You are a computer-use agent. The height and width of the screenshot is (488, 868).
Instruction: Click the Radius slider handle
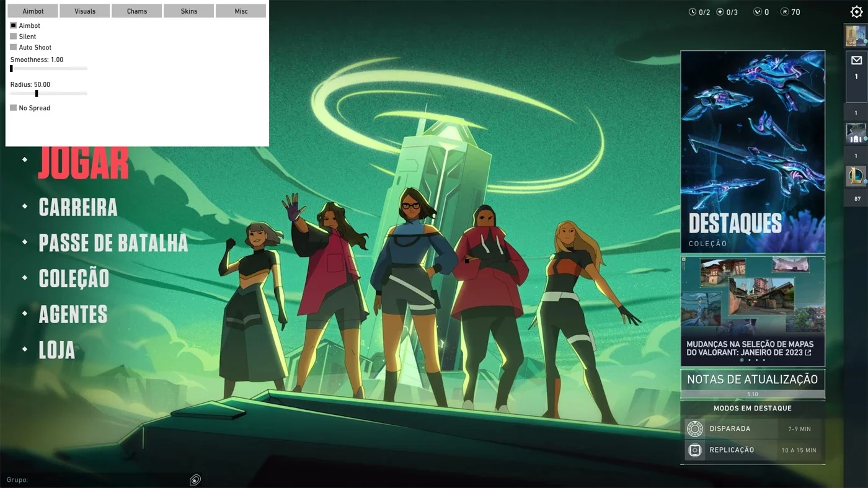pyautogui.click(x=37, y=93)
